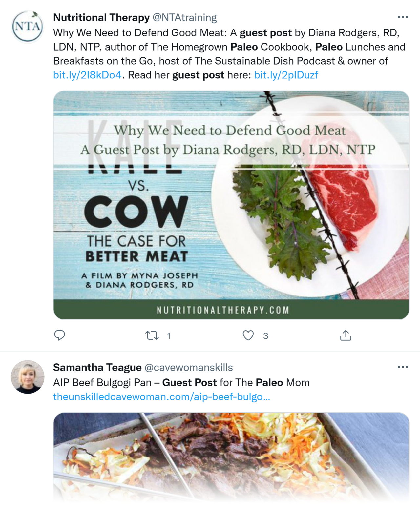Click the heart icon next to the count 3

248,335
